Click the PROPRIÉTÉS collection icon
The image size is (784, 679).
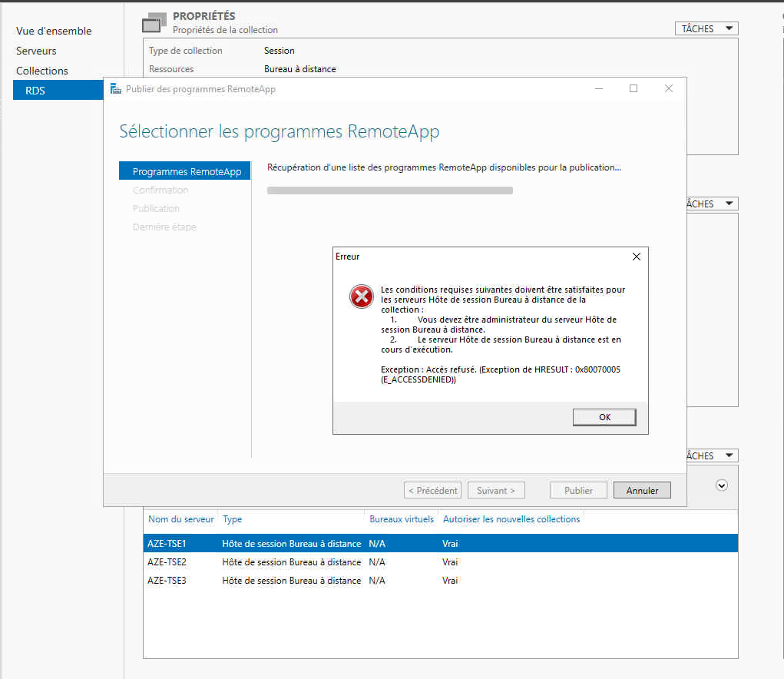[152, 21]
